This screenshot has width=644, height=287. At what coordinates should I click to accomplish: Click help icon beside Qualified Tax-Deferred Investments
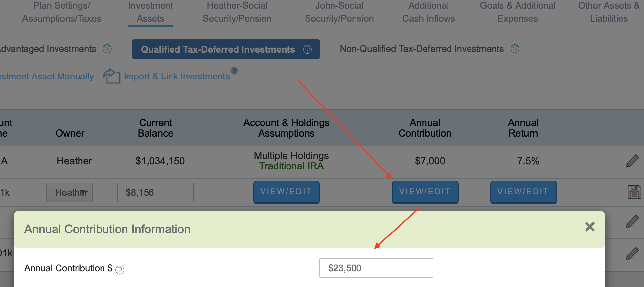(307, 49)
